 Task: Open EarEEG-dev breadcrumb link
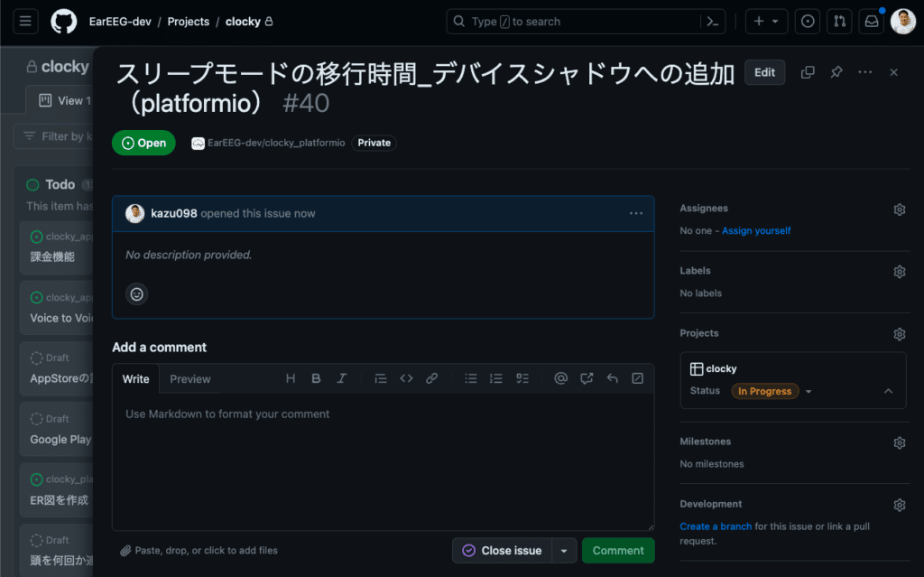click(120, 22)
